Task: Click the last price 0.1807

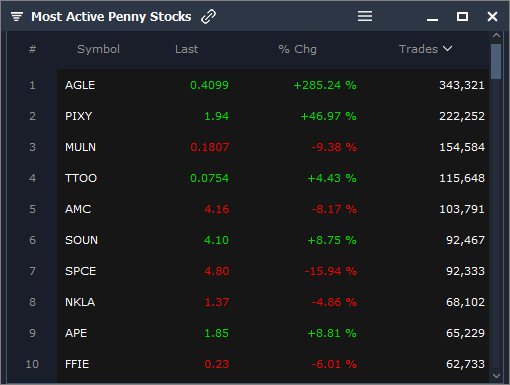Action: coord(210,147)
